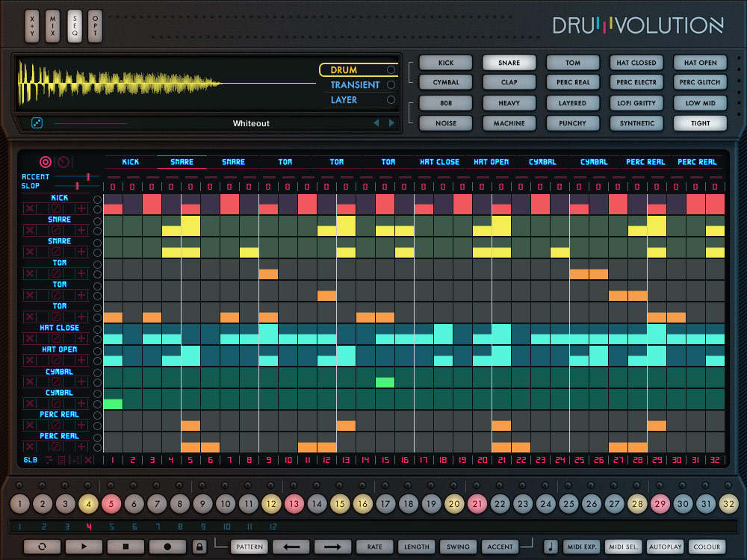Click the crosshair icon below the waveform display
The height and width of the screenshot is (560, 747).
point(36,122)
